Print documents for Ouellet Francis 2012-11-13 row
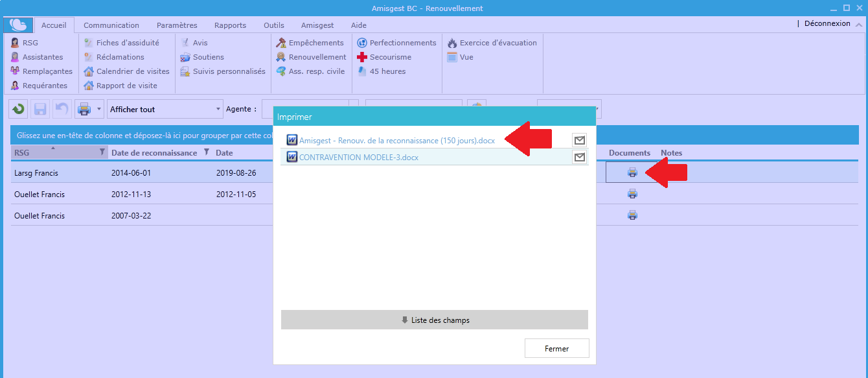The height and width of the screenshot is (378, 868). coord(633,194)
